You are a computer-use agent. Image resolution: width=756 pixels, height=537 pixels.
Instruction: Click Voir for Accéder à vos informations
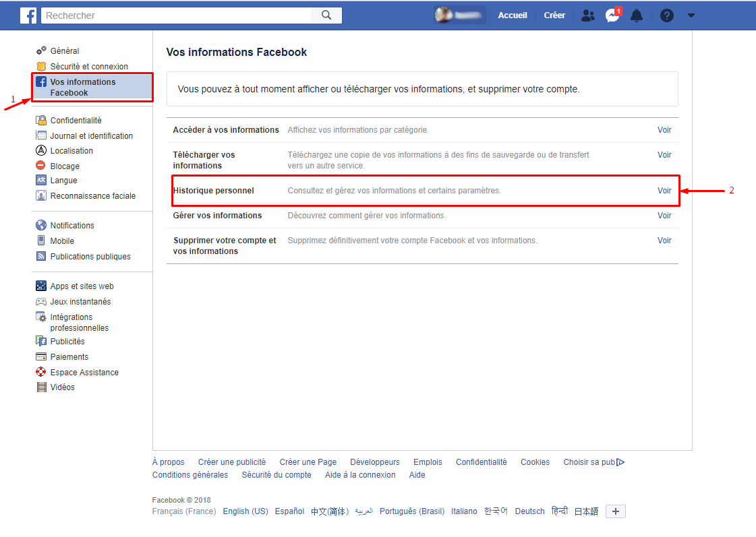pyautogui.click(x=664, y=130)
